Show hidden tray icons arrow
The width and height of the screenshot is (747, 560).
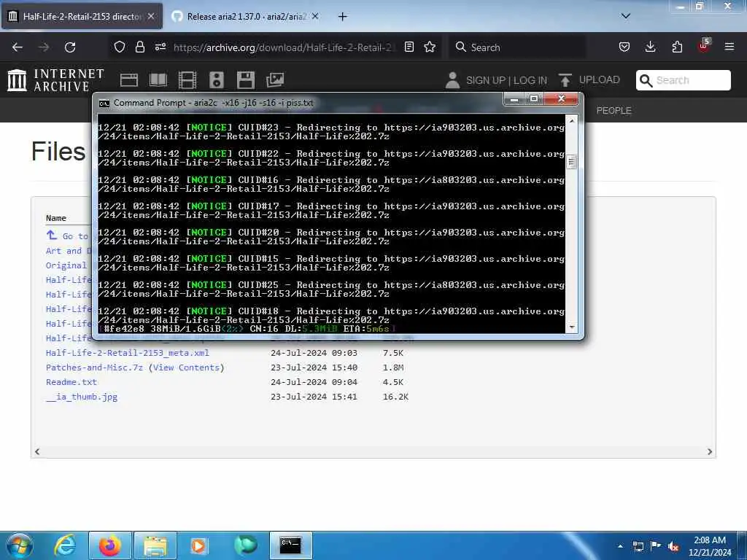(620, 545)
